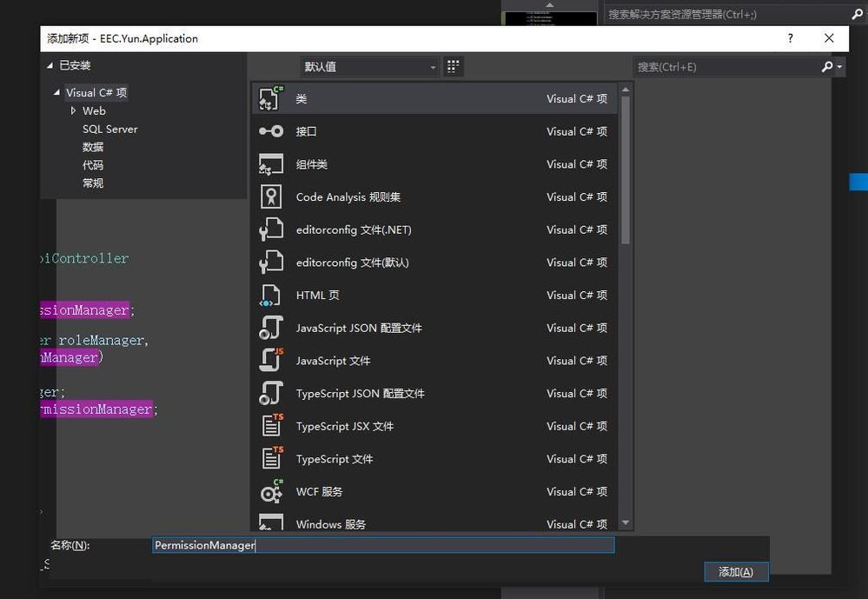Select the 常规 category

click(x=92, y=183)
